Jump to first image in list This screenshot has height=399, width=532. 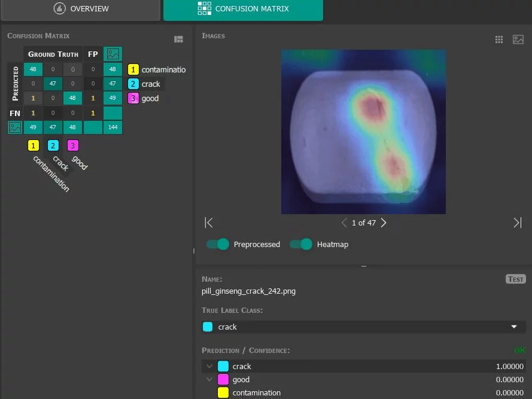(209, 223)
